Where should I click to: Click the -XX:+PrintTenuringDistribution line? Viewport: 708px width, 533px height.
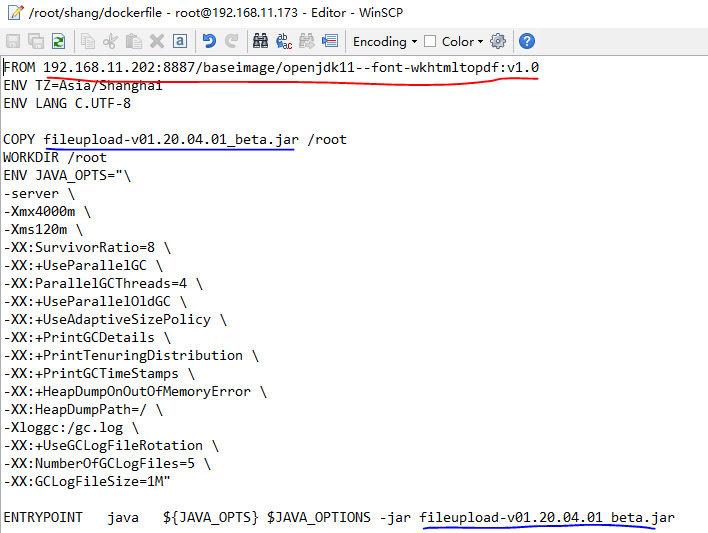pos(131,355)
